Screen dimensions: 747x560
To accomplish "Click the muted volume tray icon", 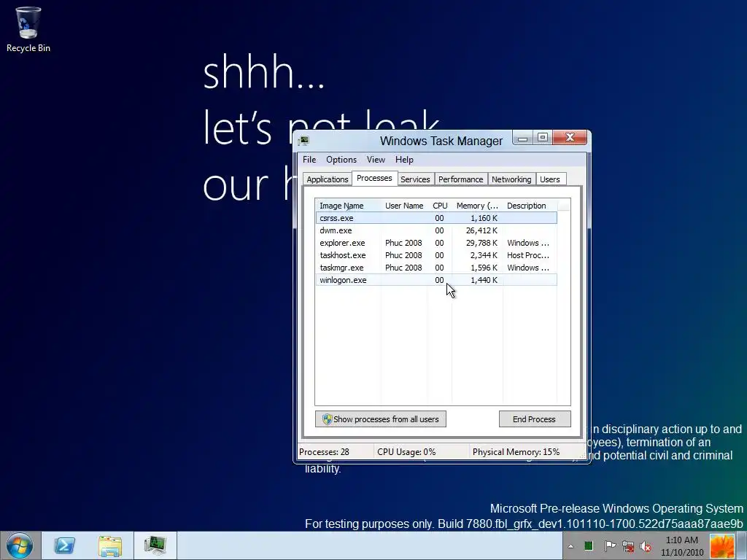I will pyautogui.click(x=646, y=546).
